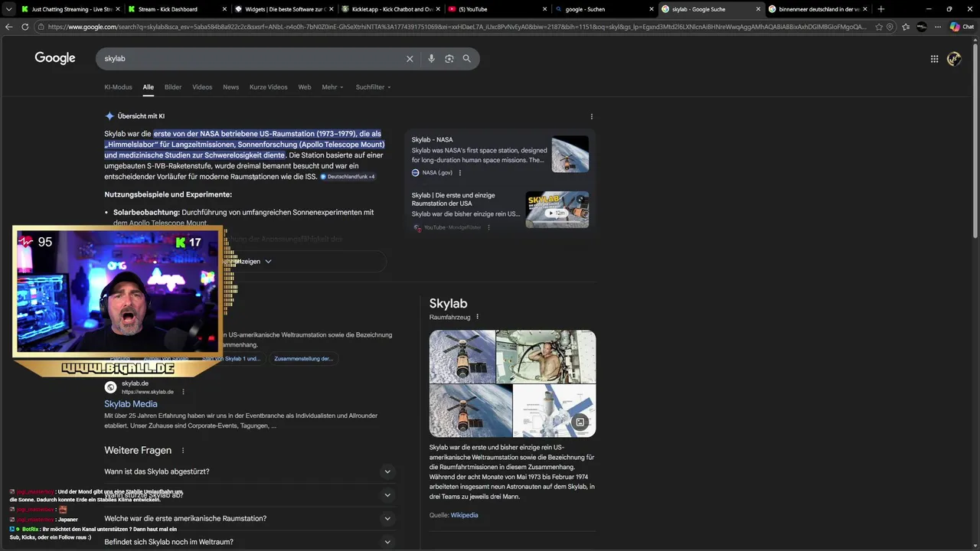Open three-dot menu next to NASA (.gov)
The image size is (980, 551).
pyautogui.click(x=460, y=173)
